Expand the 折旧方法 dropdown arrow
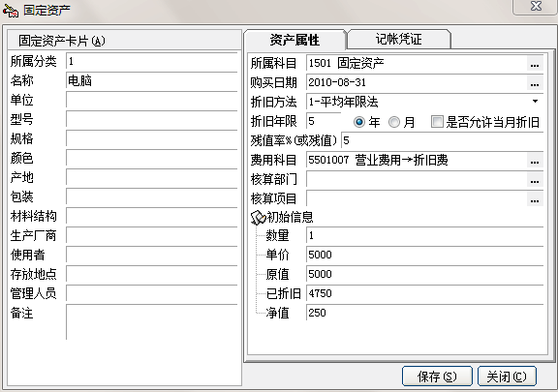The height and width of the screenshot is (392, 558). tap(535, 102)
